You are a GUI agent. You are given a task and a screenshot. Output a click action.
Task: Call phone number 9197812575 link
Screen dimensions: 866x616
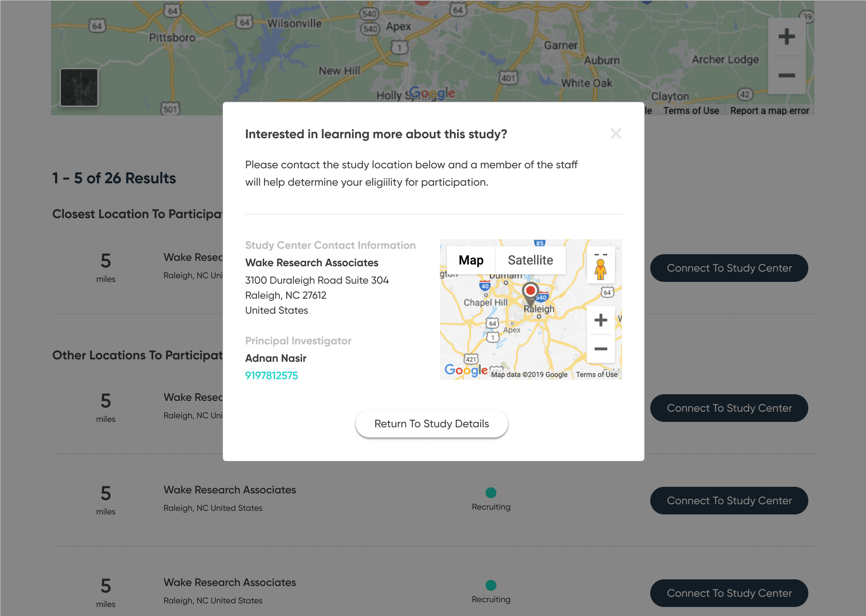click(x=271, y=376)
